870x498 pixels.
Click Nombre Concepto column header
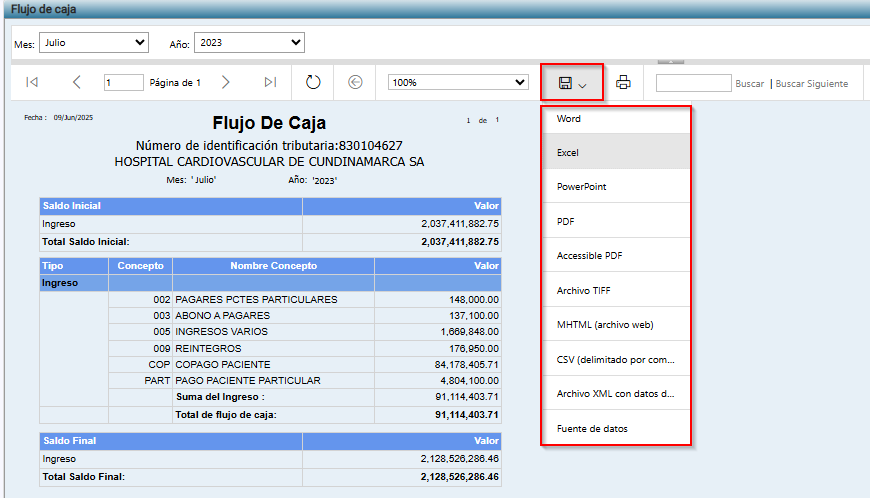pos(274,266)
